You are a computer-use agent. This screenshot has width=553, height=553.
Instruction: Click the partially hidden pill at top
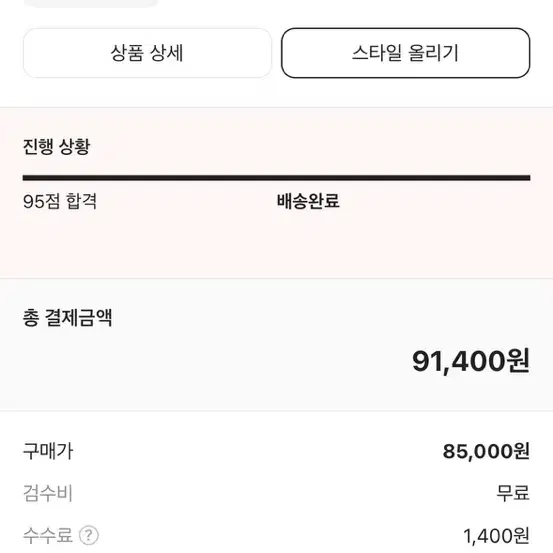click(91, 3)
